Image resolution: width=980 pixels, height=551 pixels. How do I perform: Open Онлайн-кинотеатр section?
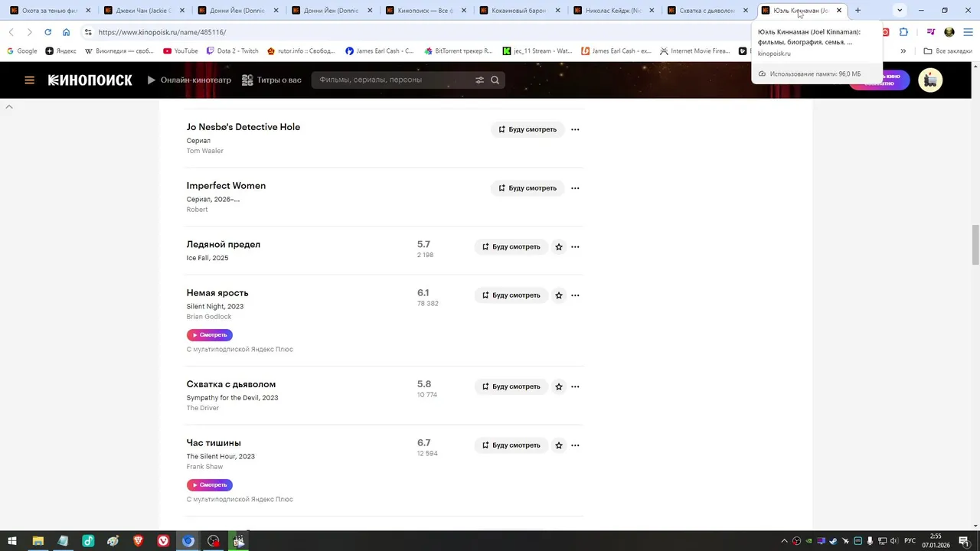(188, 80)
